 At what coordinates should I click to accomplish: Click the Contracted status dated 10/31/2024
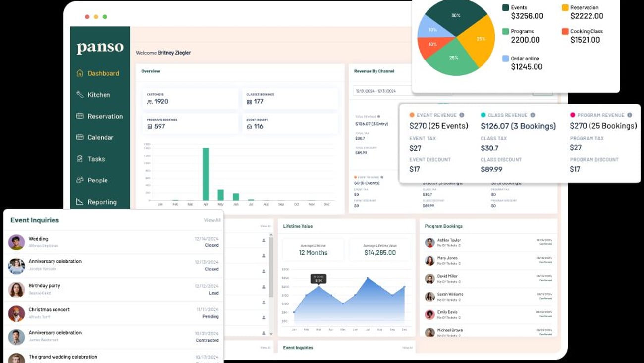click(x=208, y=341)
